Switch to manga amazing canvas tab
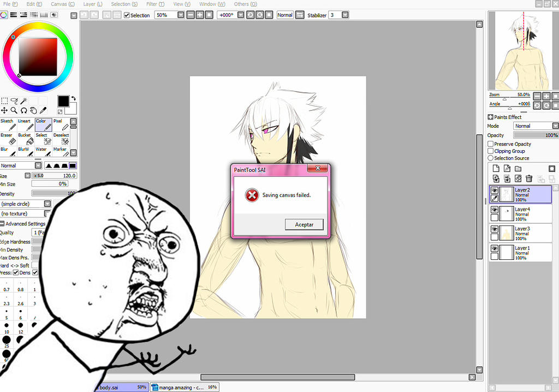559x392 pixels. 185,387
